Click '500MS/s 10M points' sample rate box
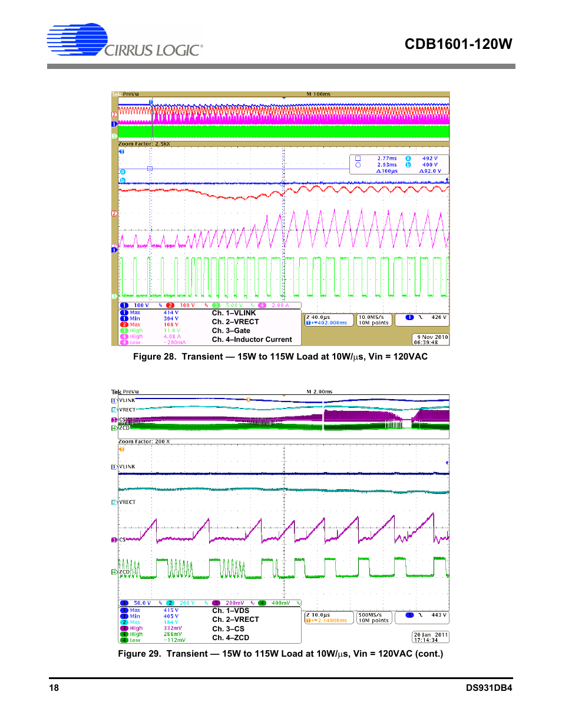 (374, 618)
